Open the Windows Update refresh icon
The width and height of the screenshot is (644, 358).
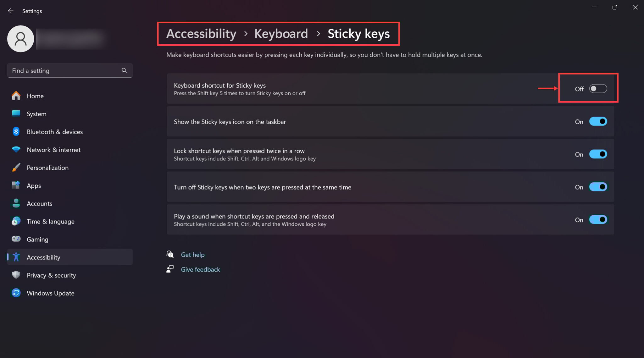16,293
